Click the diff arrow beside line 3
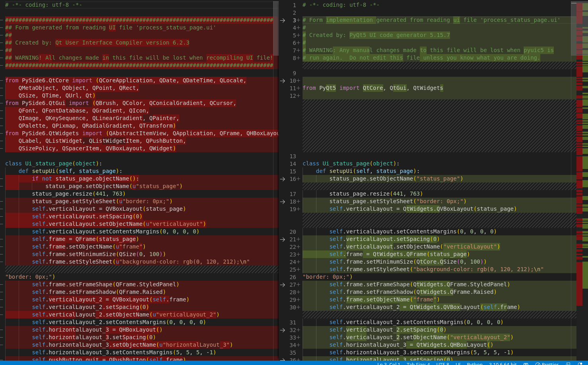 [282, 20]
